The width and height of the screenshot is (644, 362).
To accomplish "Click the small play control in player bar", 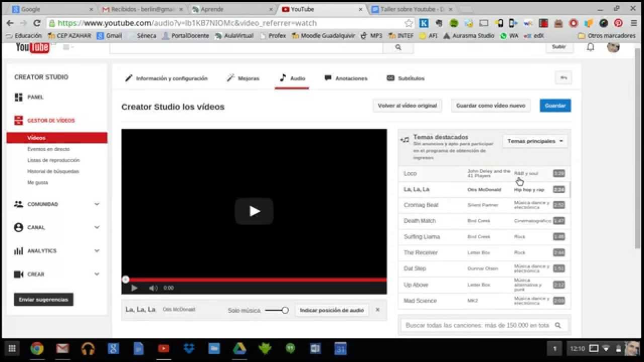I will (x=134, y=288).
